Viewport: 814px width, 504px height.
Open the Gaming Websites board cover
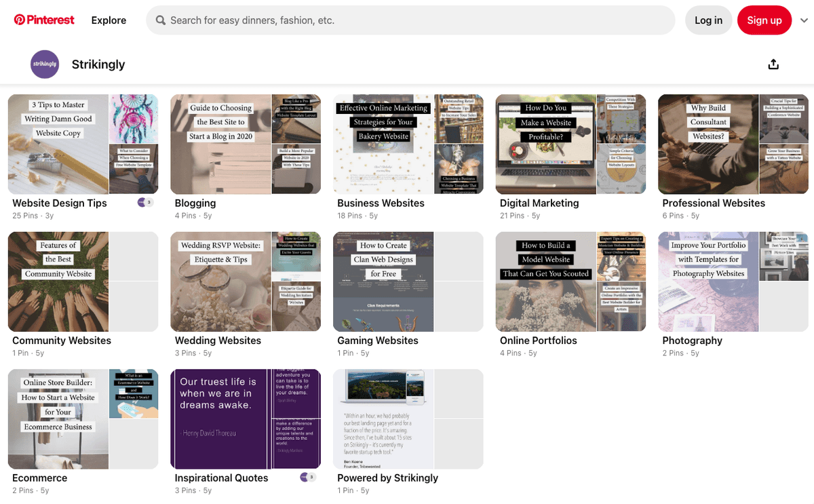coord(408,282)
